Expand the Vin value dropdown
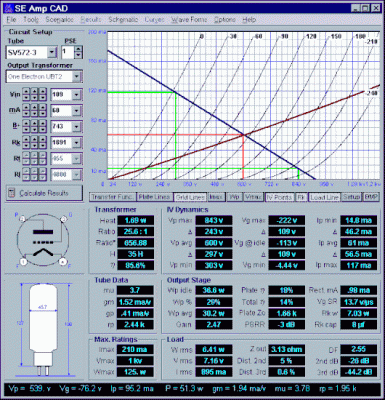385x400 pixels. click(77, 95)
